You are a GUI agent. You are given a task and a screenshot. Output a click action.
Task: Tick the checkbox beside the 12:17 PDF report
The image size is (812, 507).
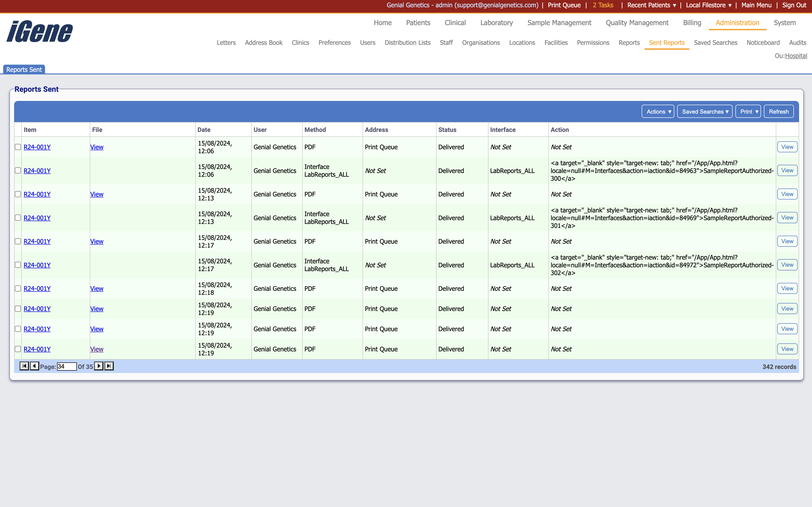(x=18, y=241)
